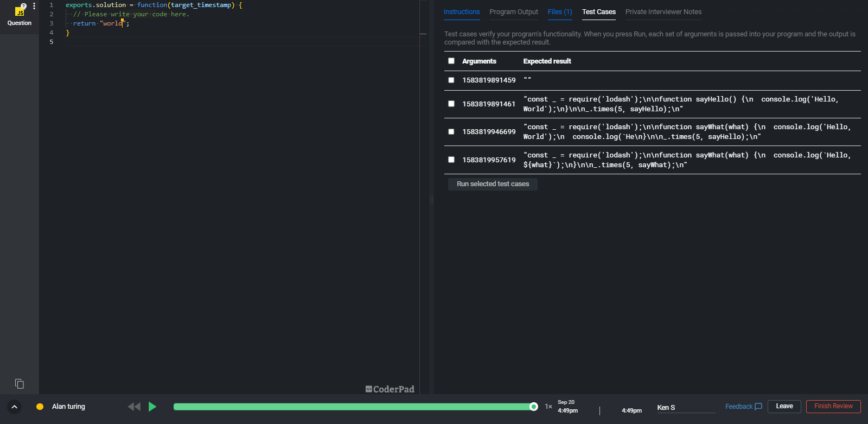Click the Ken S name input field
The width and height of the screenshot is (868, 424).
click(x=685, y=407)
